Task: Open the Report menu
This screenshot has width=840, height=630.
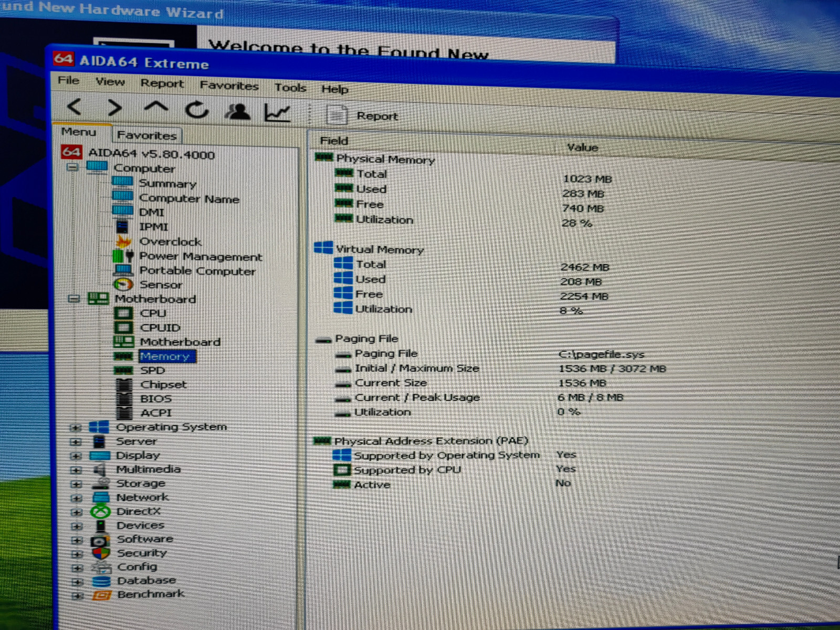Action: (162, 84)
